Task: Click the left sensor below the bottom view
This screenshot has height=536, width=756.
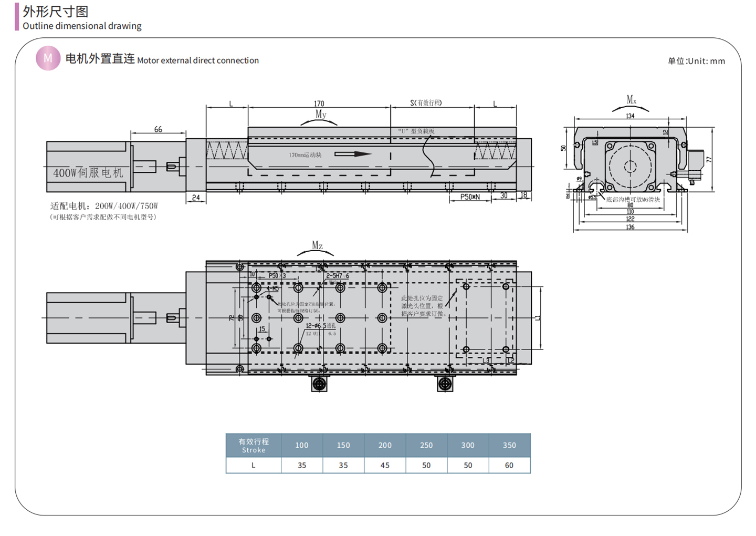Action: coord(319,384)
